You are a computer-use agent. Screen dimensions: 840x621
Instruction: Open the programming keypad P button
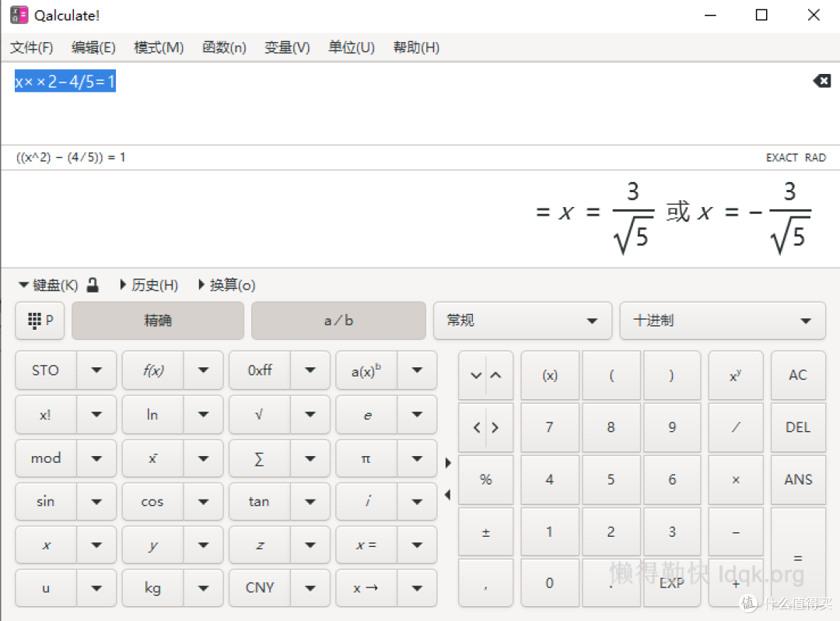(40, 321)
